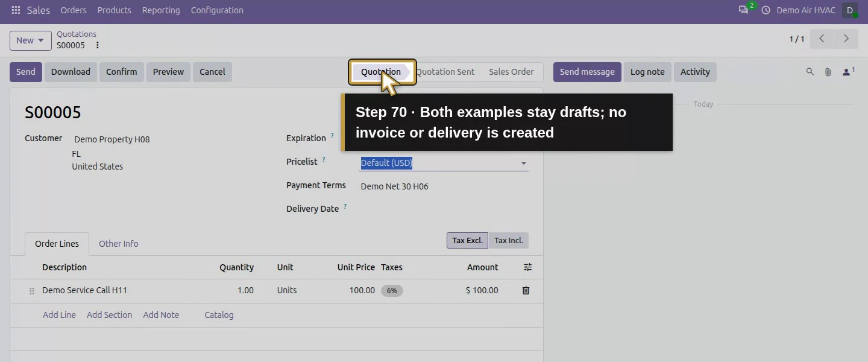
Task: Open the Sales app menu
Action: (x=39, y=10)
